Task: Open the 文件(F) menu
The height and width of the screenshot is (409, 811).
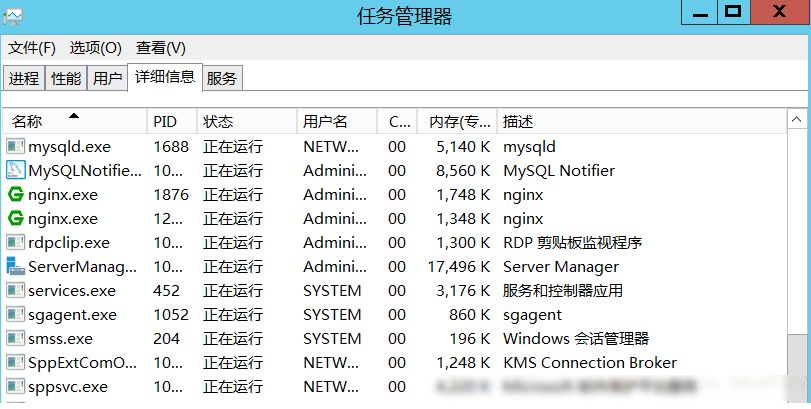Action: click(32, 48)
